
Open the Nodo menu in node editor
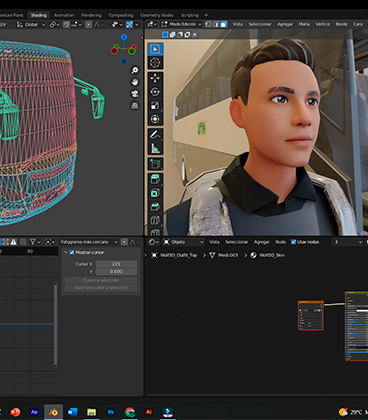pos(280,242)
